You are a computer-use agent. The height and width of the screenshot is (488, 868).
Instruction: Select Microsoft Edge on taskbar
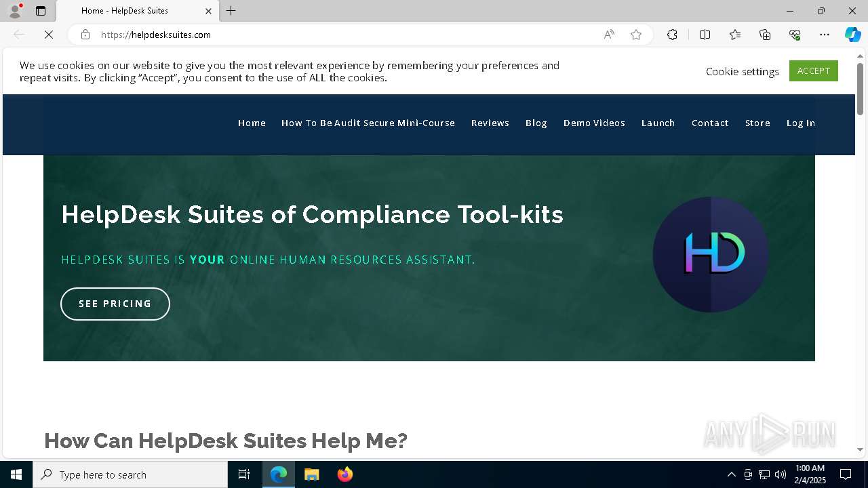point(279,474)
